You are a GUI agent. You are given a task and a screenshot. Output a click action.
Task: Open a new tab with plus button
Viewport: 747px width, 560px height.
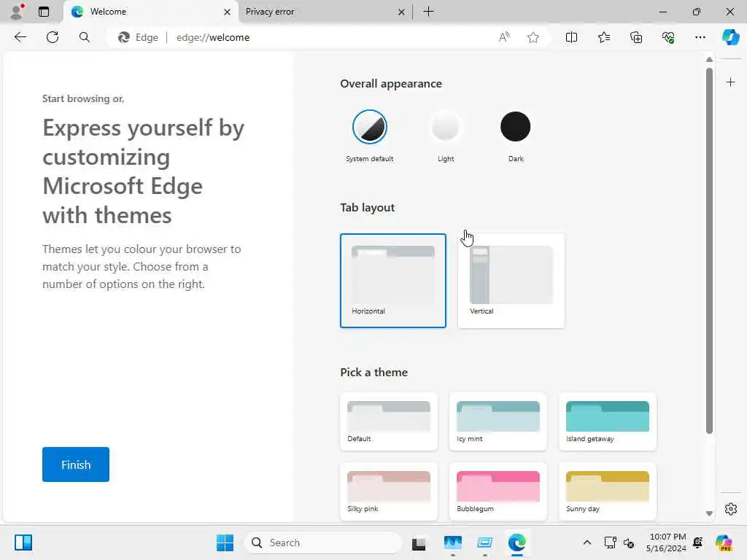428,12
